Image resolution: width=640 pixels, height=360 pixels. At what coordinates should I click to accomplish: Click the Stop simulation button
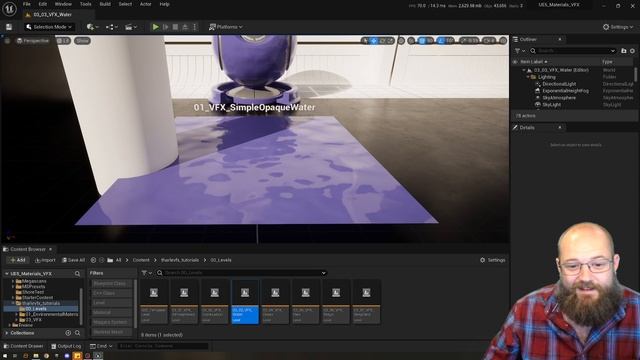click(x=175, y=27)
